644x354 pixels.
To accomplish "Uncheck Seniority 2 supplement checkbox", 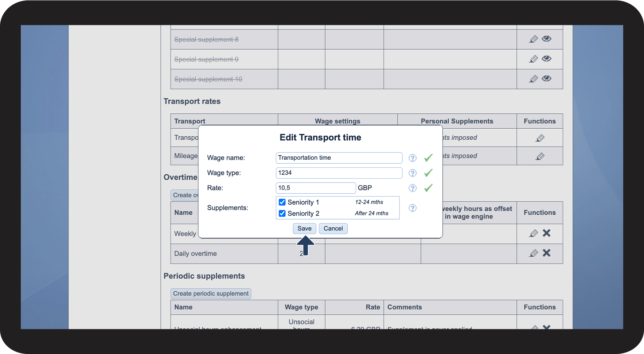I will click(282, 214).
